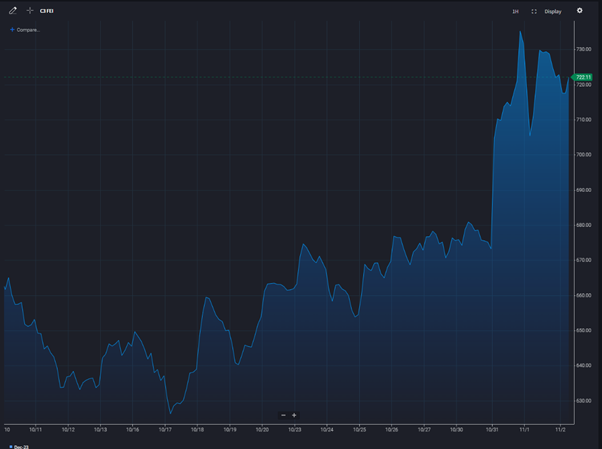Open the chart type candlestick icon

(x=516, y=11)
